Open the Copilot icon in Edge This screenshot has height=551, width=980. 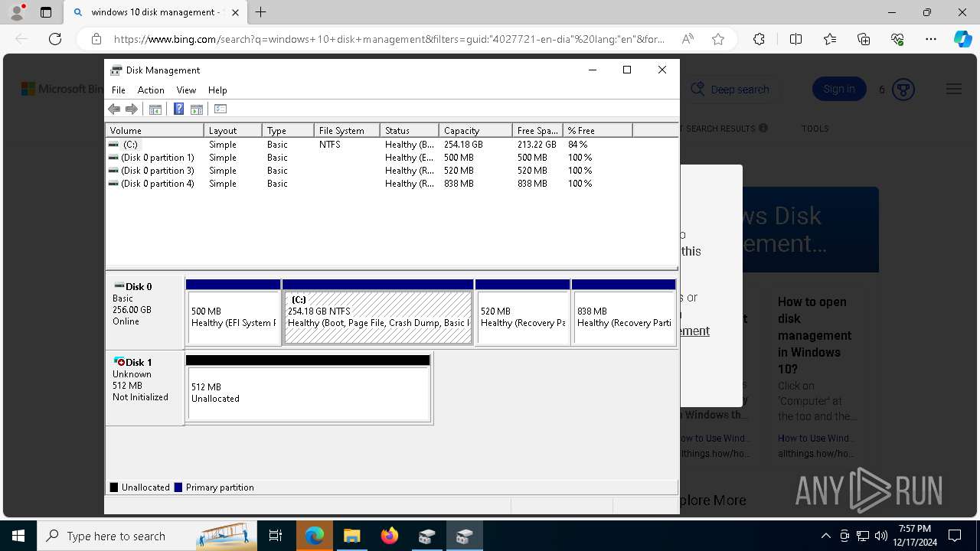(962, 39)
